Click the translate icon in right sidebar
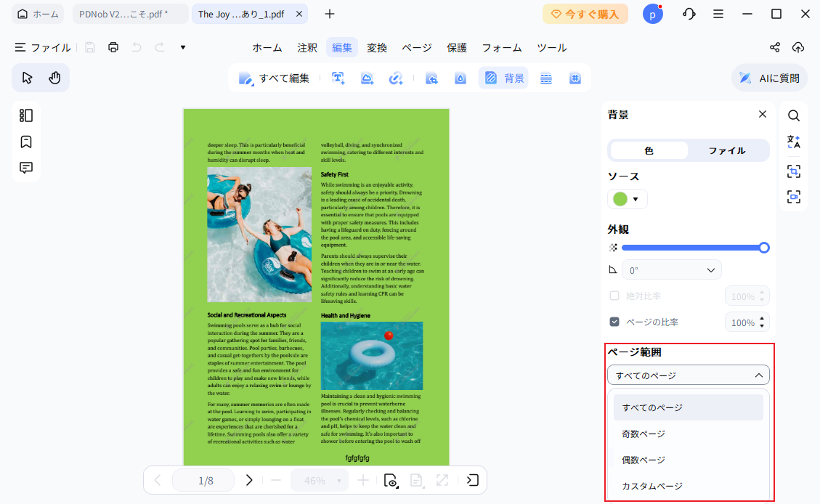This screenshot has width=820, height=504. coord(794,142)
